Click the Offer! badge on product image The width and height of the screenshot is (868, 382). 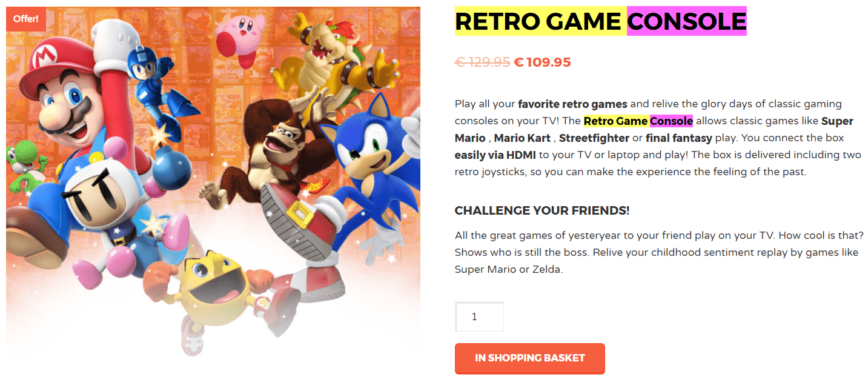pyautogui.click(x=26, y=19)
